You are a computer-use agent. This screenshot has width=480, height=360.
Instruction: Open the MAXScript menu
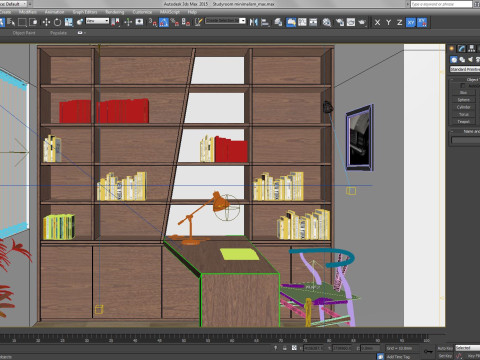coord(170,12)
